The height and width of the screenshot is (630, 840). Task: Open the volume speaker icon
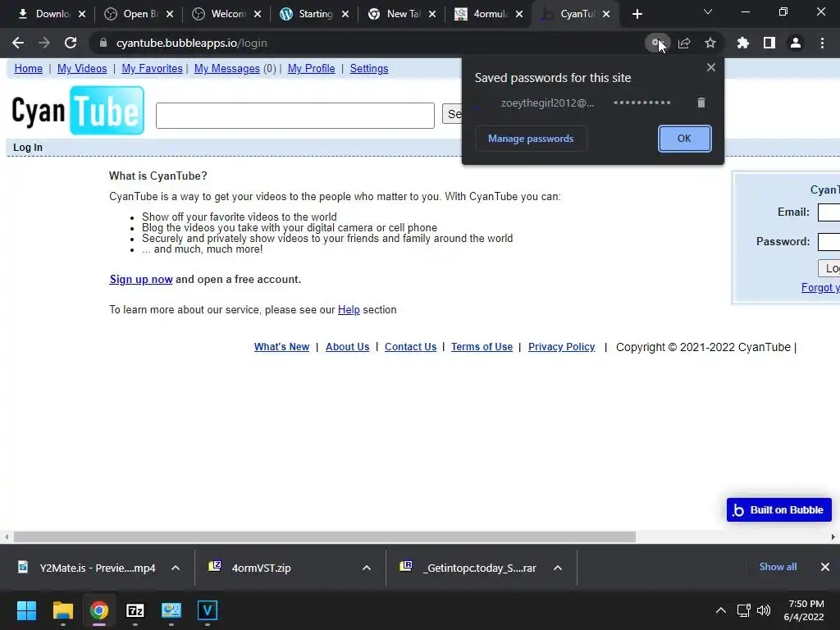click(x=764, y=610)
